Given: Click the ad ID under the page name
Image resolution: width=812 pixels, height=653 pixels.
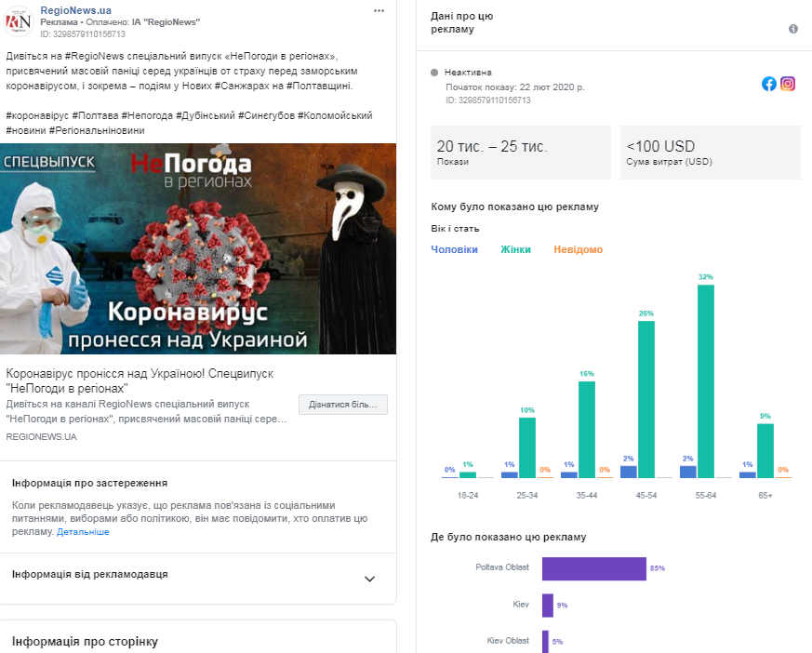Looking at the screenshot, I should [x=83, y=34].
